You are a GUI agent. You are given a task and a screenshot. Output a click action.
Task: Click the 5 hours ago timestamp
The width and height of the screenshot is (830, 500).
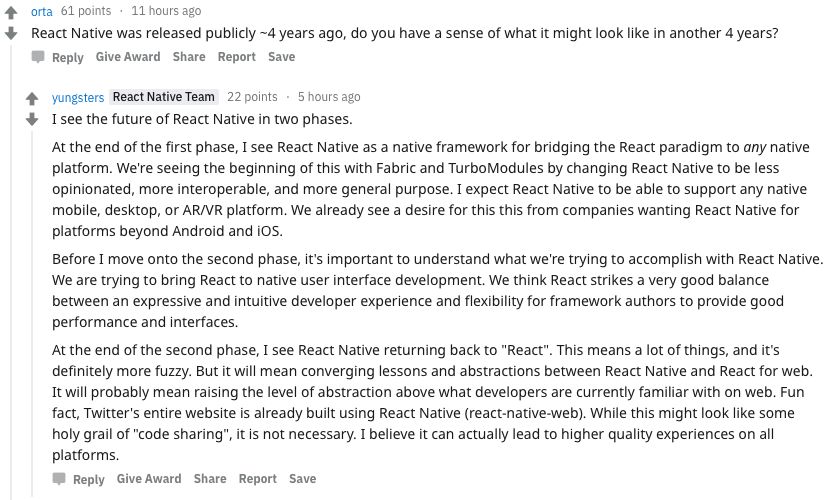pos(329,97)
